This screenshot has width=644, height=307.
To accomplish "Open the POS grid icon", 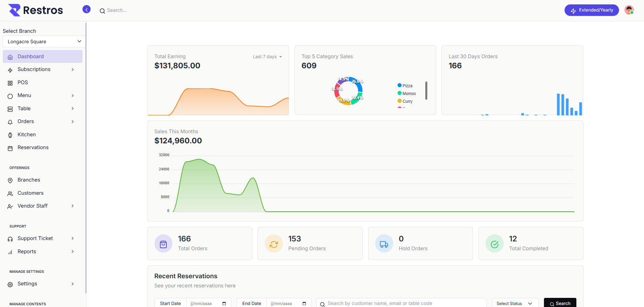I will pos(10,83).
